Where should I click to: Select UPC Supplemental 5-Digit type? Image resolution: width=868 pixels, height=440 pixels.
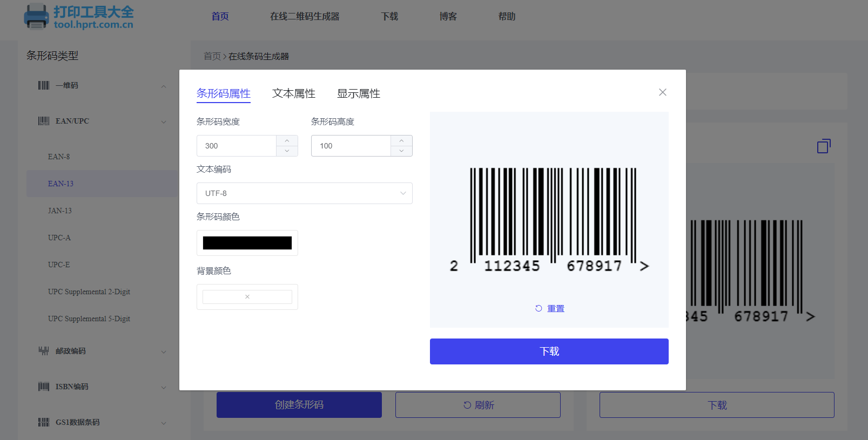(89, 319)
